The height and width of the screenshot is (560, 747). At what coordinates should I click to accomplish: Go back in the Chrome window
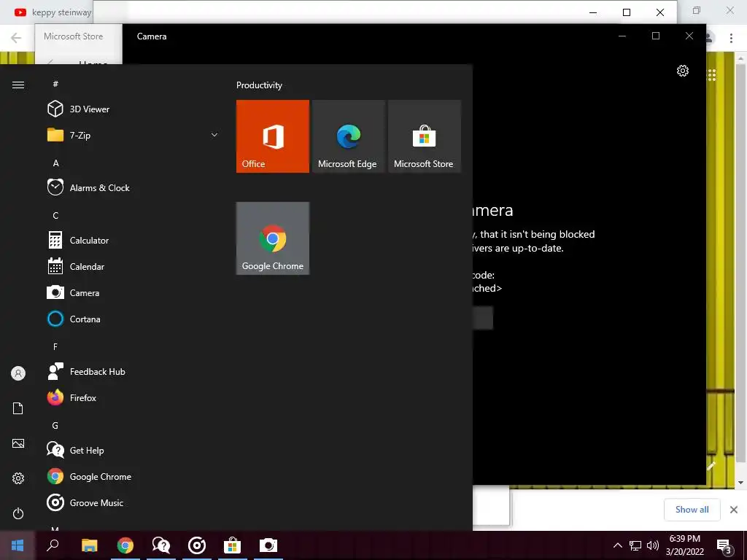pos(16,38)
